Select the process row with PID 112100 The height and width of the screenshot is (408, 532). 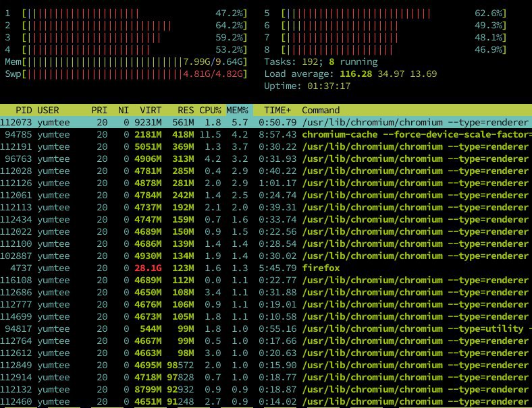(266, 244)
